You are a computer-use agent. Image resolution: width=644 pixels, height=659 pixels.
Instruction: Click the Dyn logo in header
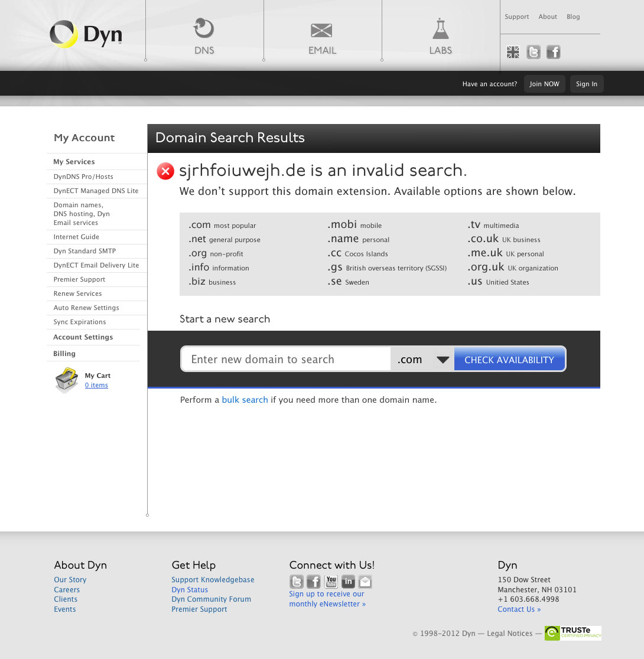[86, 35]
